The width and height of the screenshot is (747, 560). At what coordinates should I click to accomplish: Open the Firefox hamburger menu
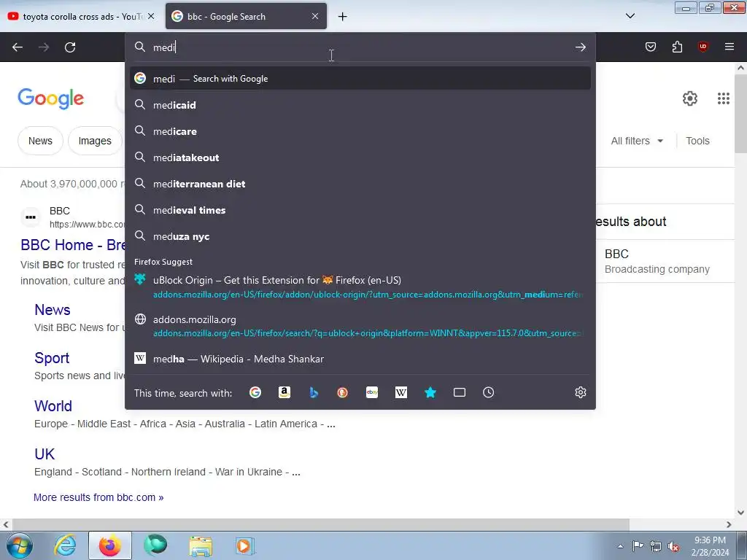click(729, 47)
